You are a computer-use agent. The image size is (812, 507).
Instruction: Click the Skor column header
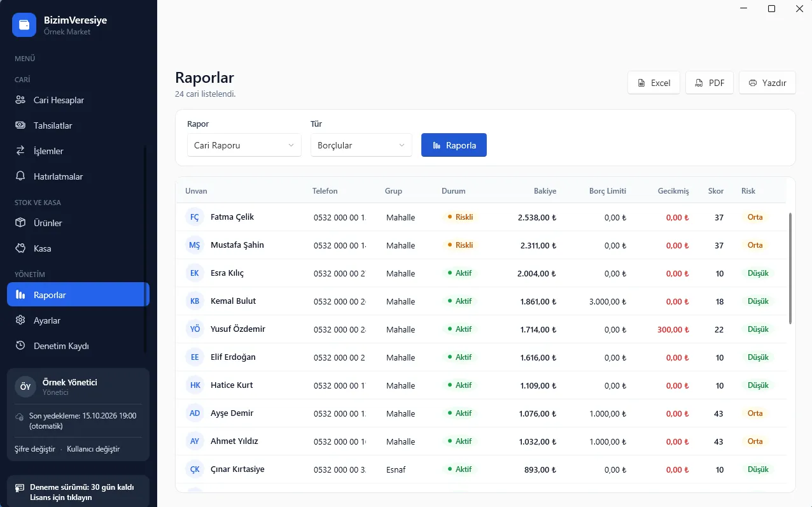[716, 191]
